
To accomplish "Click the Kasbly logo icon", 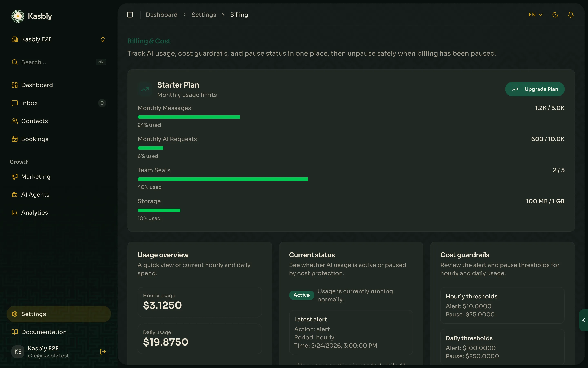I will coord(18,16).
